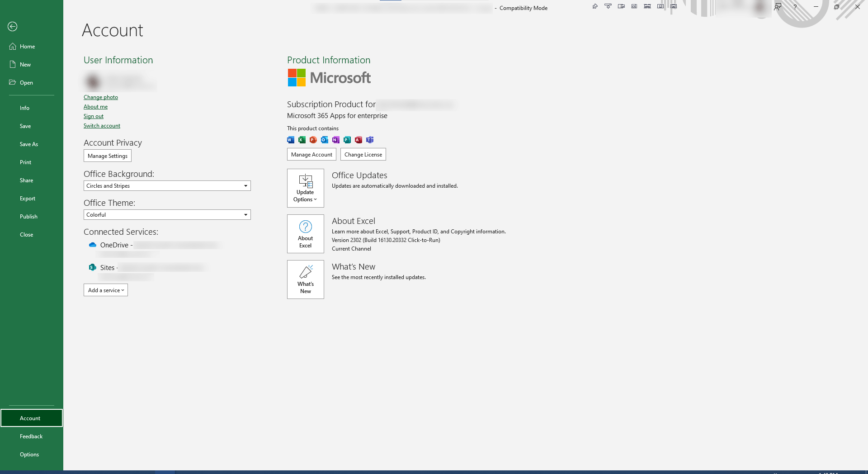Screen dimensions: 868x474
Task: Click the person-with-speech-bubble icon in title bar
Action: (778, 7)
